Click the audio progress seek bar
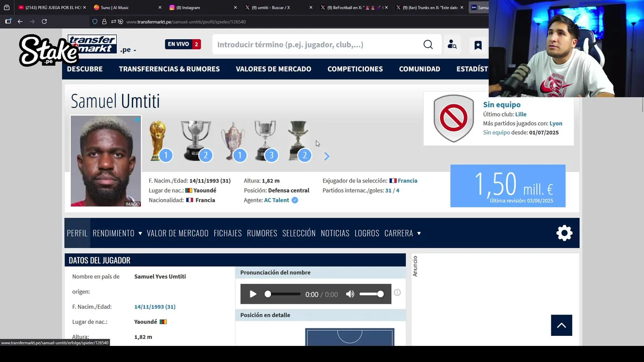The width and height of the screenshot is (644, 362). [283, 294]
